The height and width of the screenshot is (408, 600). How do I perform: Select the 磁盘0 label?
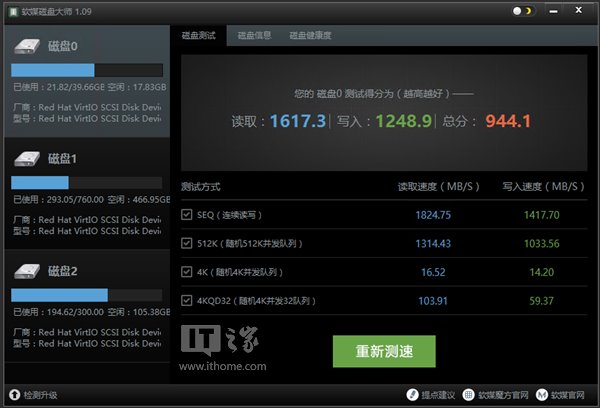click(x=63, y=46)
